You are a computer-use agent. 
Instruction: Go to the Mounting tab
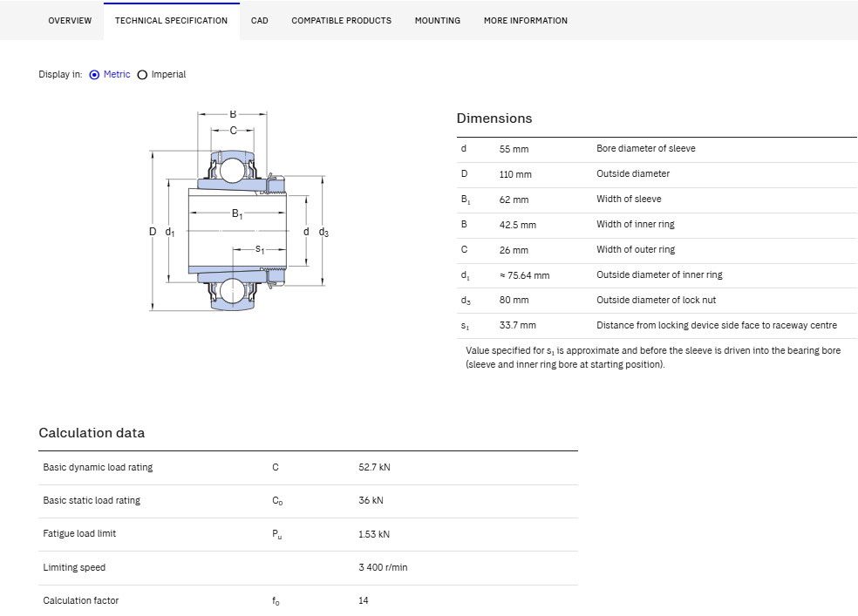pyautogui.click(x=438, y=21)
